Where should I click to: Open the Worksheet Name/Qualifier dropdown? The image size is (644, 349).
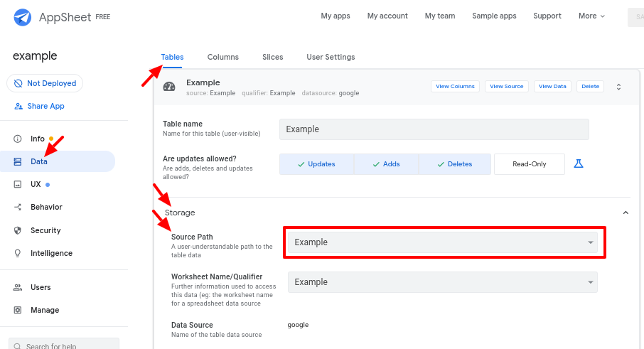pyautogui.click(x=443, y=282)
